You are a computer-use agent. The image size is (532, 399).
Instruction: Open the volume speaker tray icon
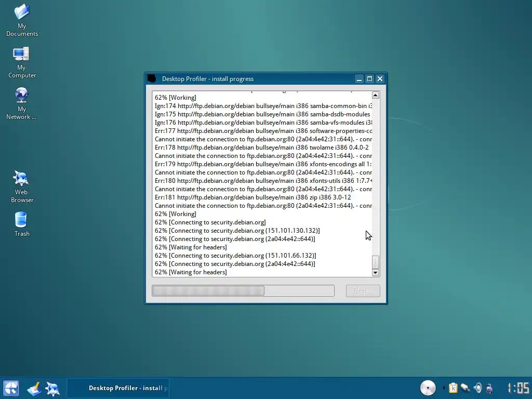pyautogui.click(x=477, y=388)
